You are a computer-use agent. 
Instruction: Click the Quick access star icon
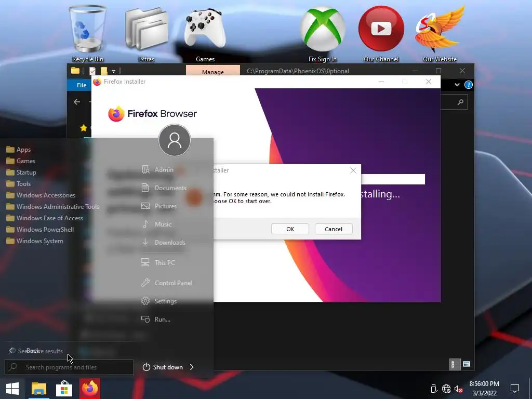coord(84,128)
